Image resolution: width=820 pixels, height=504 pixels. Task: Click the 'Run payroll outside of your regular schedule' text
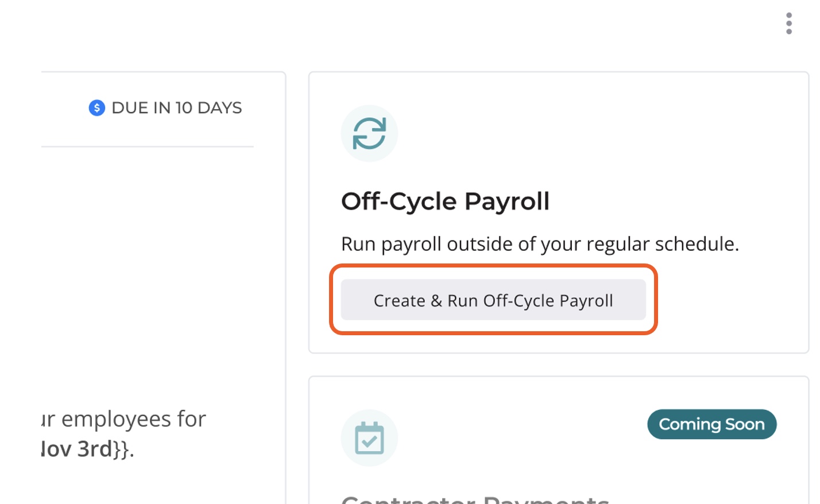540,244
